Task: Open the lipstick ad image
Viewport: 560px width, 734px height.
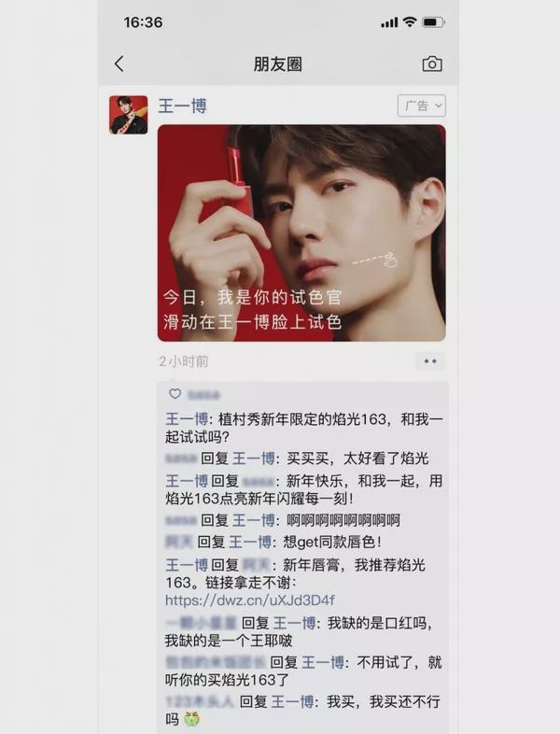Action: click(301, 233)
